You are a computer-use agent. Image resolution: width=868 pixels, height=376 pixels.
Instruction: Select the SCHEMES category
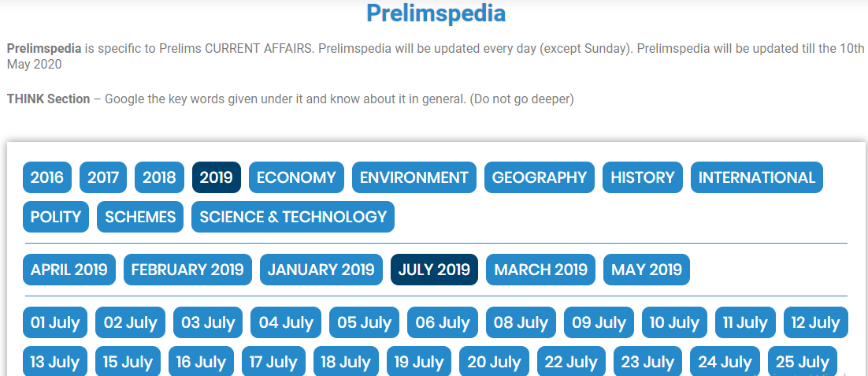[x=140, y=217]
